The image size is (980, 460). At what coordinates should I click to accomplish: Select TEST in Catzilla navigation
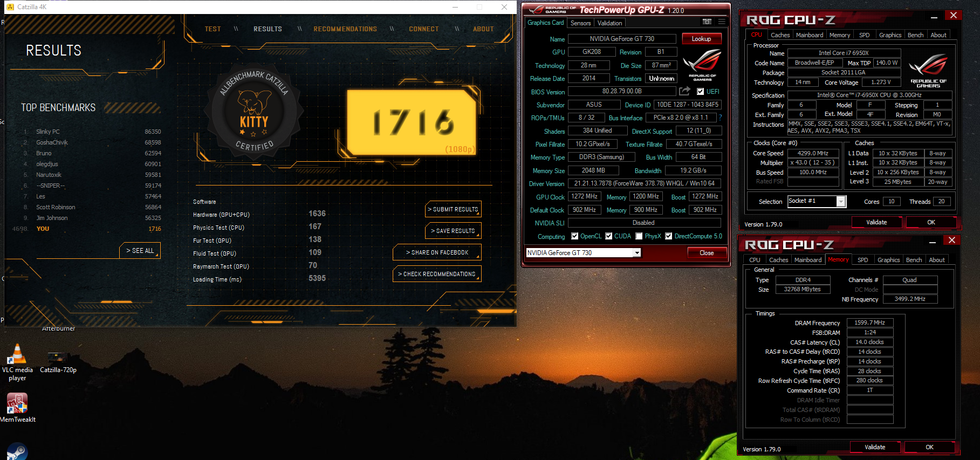pos(213,29)
